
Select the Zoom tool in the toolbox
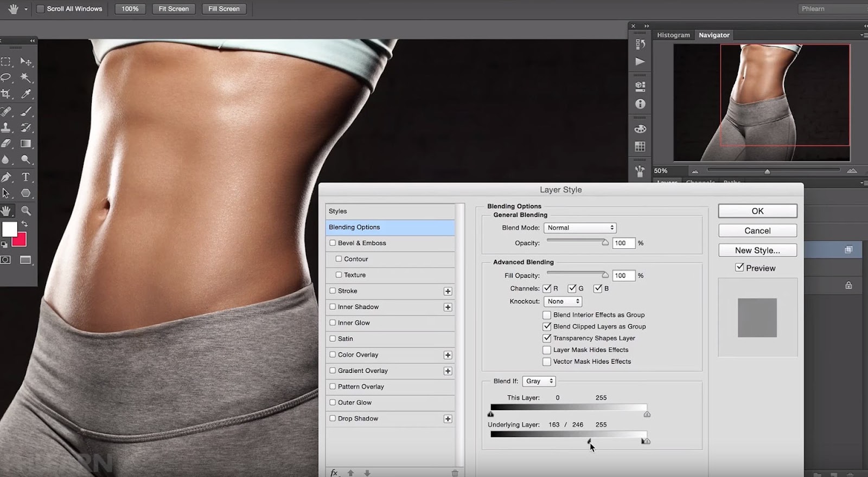(x=25, y=210)
